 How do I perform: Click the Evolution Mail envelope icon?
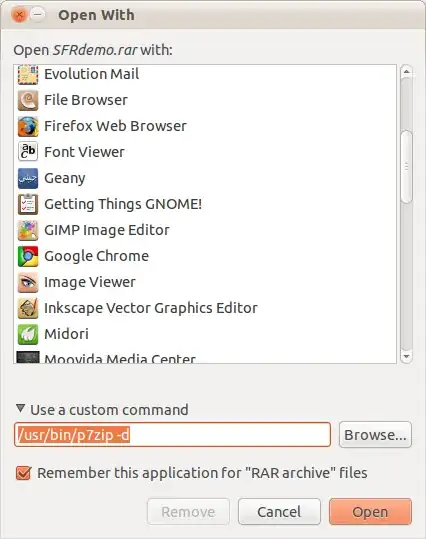point(28,75)
